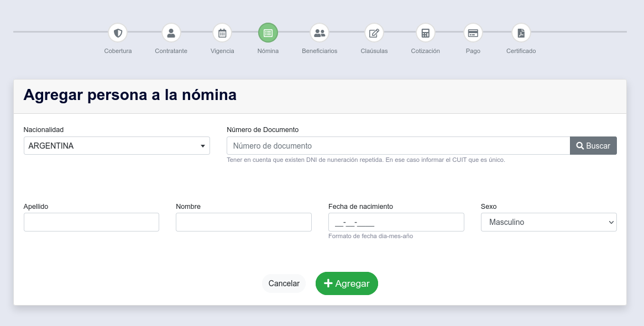
Task: Select the green Nómina list icon
Action: point(268,33)
